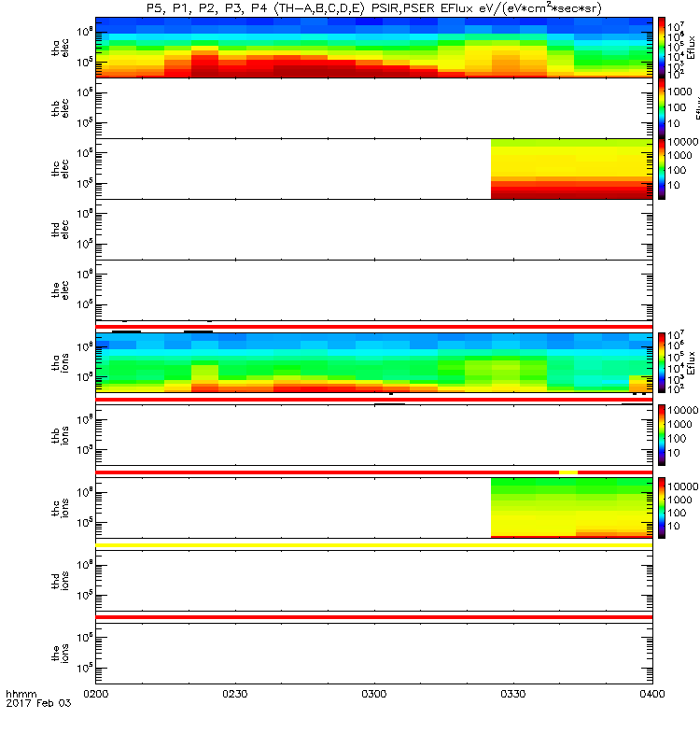
Task: Select the 'the elec' panel axis label
Action: coord(60,290)
